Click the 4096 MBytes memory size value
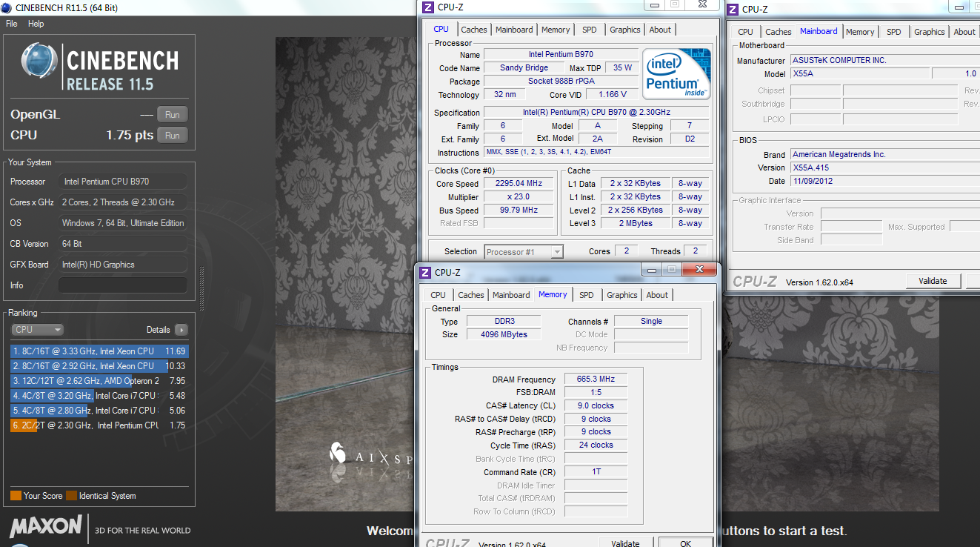 tap(504, 334)
